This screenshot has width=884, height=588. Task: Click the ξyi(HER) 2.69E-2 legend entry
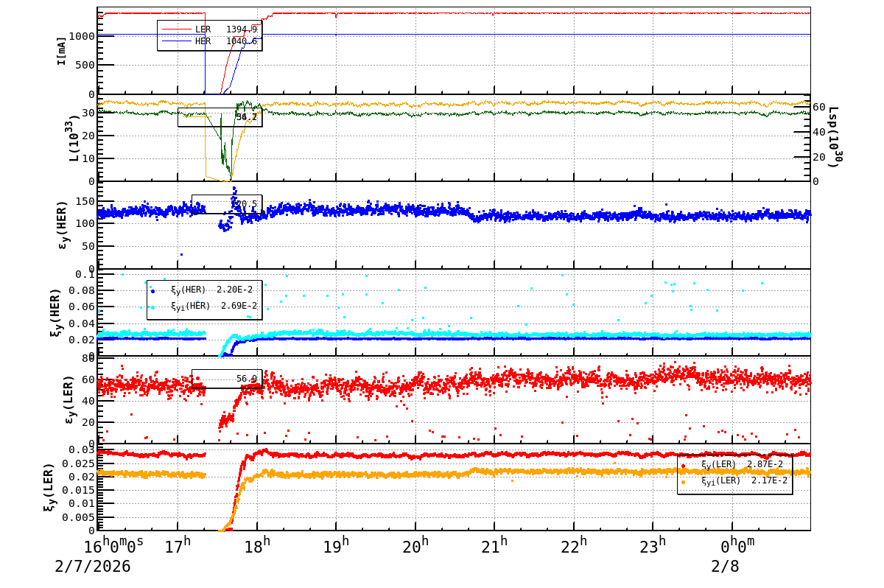click(214, 306)
